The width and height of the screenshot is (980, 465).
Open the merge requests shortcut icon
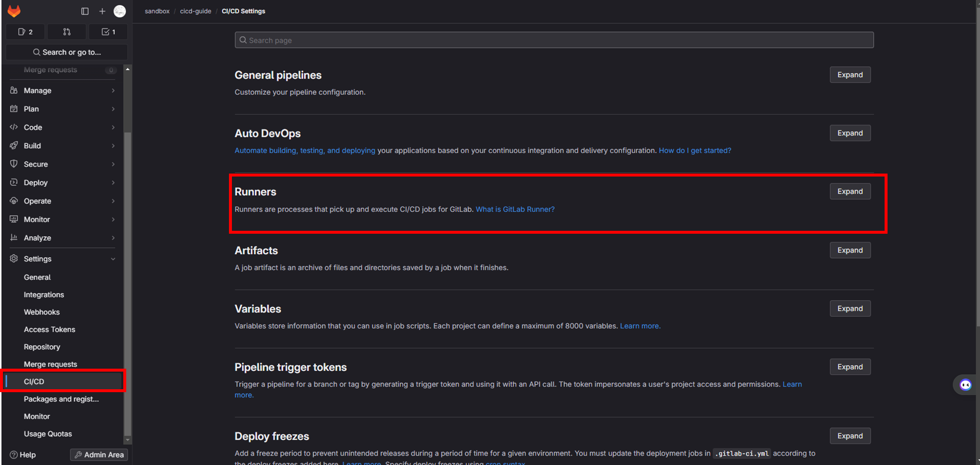coord(67,32)
